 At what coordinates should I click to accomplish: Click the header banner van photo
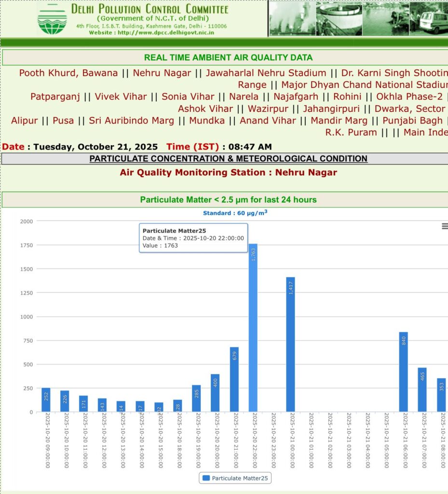432,19
